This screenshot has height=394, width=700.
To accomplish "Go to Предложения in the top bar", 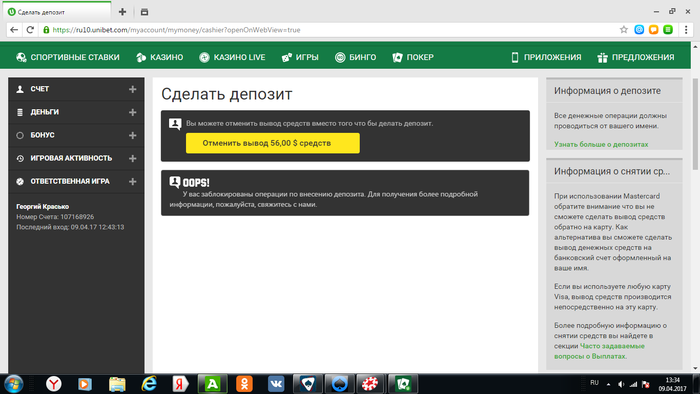I will pos(636,57).
